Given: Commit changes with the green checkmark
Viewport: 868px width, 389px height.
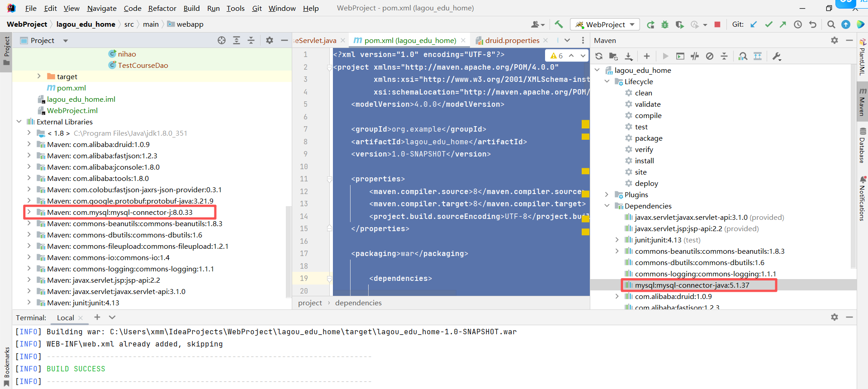Looking at the screenshot, I should pyautogui.click(x=768, y=24).
